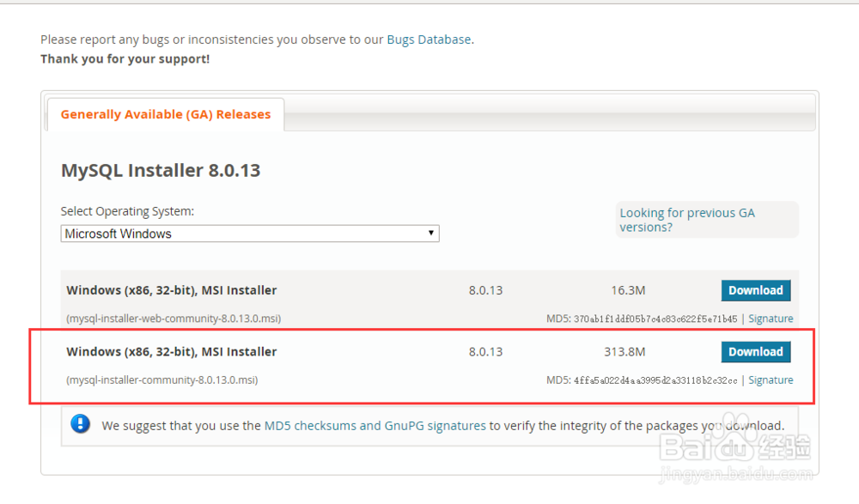Image resolution: width=859 pixels, height=504 pixels.
Task: Open the Bugs Database link
Action: [429, 39]
